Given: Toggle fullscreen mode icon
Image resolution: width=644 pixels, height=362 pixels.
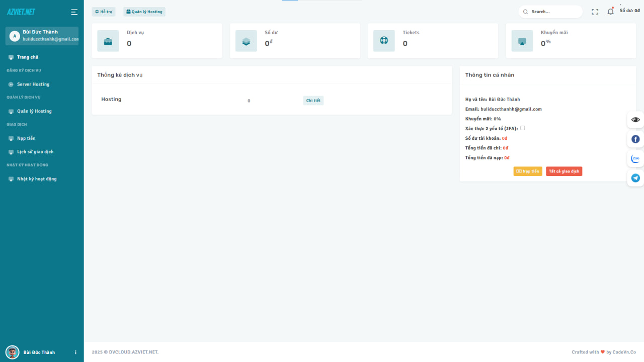Looking at the screenshot, I should point(595,12).
